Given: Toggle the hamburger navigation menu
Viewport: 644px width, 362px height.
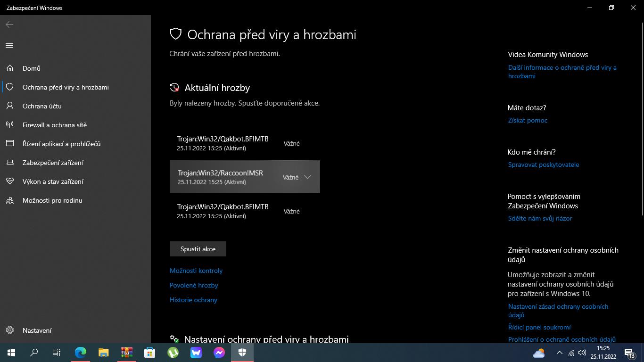Looking at the screenshot, I should click(9, 46).
